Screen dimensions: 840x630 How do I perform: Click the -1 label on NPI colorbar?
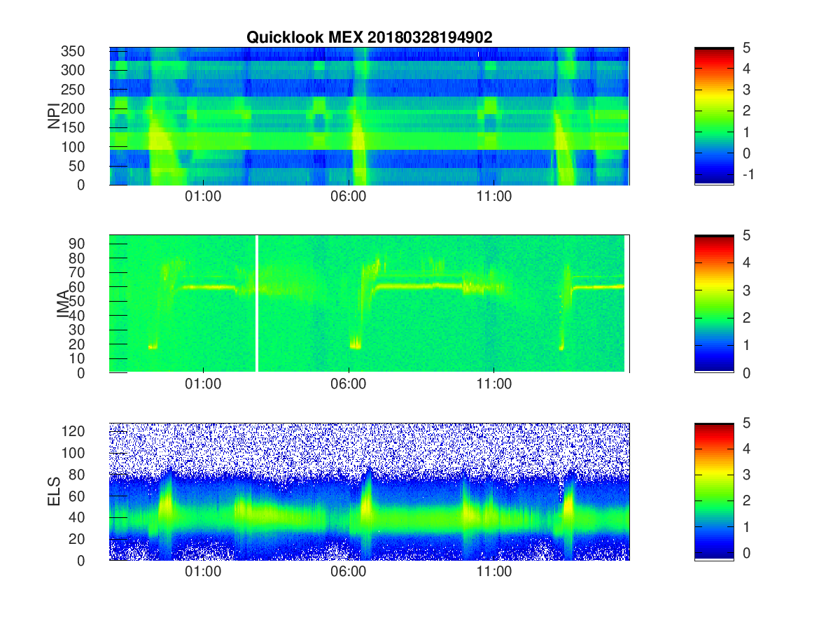point(748,174)
